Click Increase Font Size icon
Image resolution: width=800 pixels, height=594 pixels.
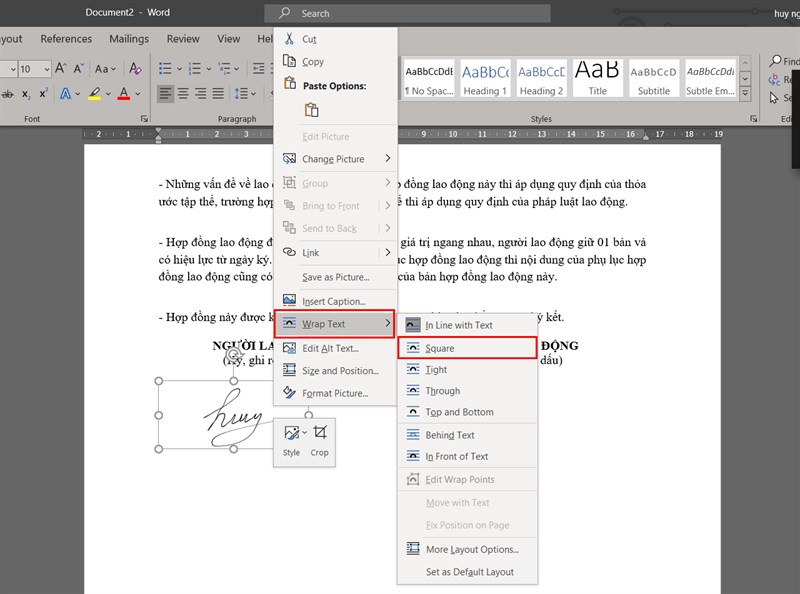(x=61, y=68)
